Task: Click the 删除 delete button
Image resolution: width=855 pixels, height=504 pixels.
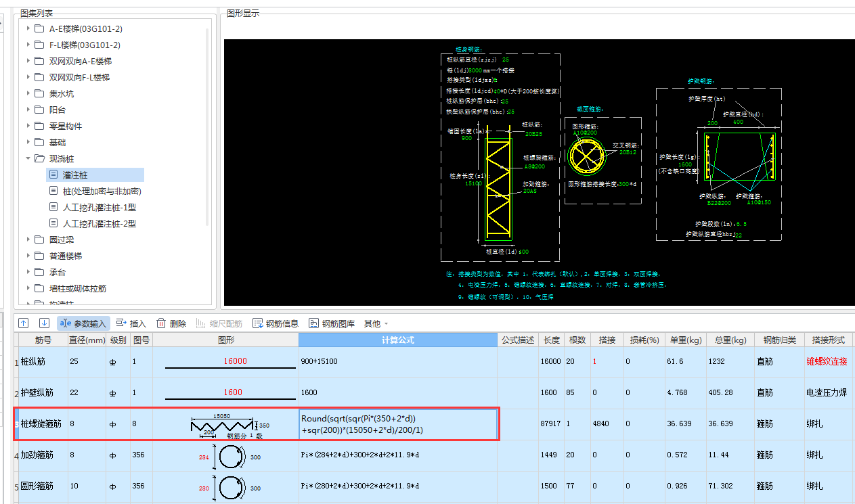Action: tap(171, 323)
